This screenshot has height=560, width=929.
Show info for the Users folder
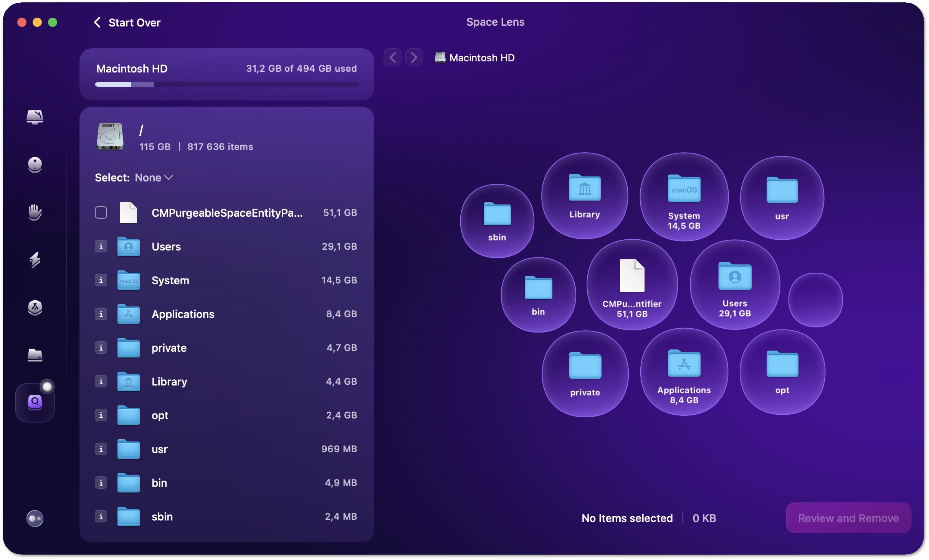[x=101, y=246]
